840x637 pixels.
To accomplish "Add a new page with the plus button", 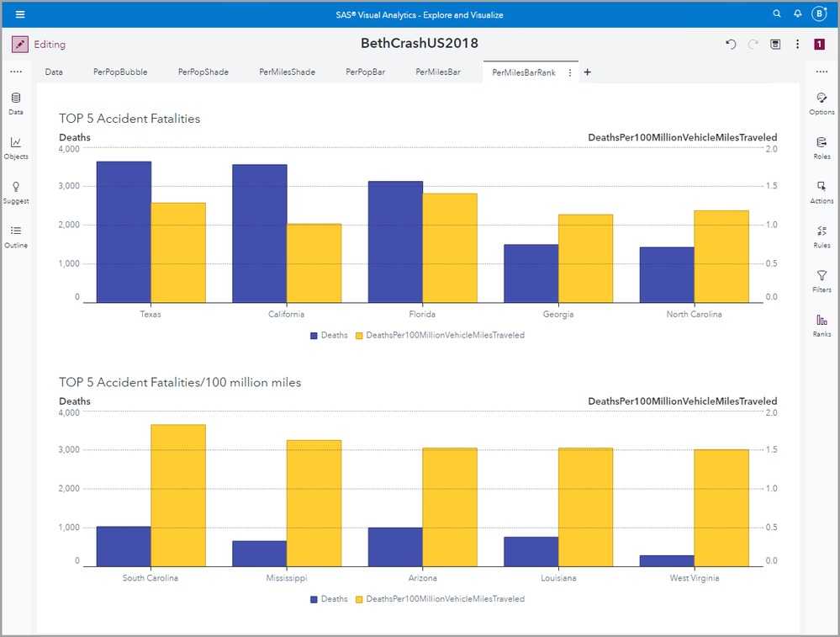I will 588,72.
